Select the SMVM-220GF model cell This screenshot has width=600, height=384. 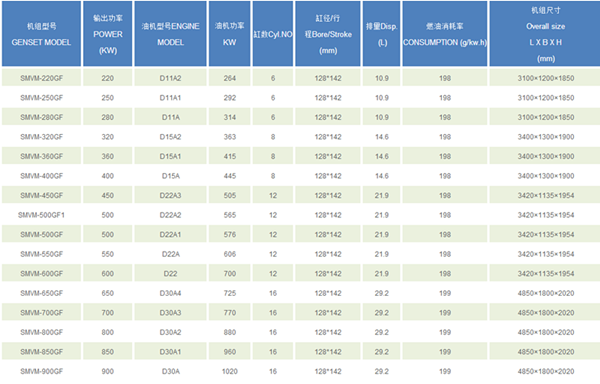[41, 78]
